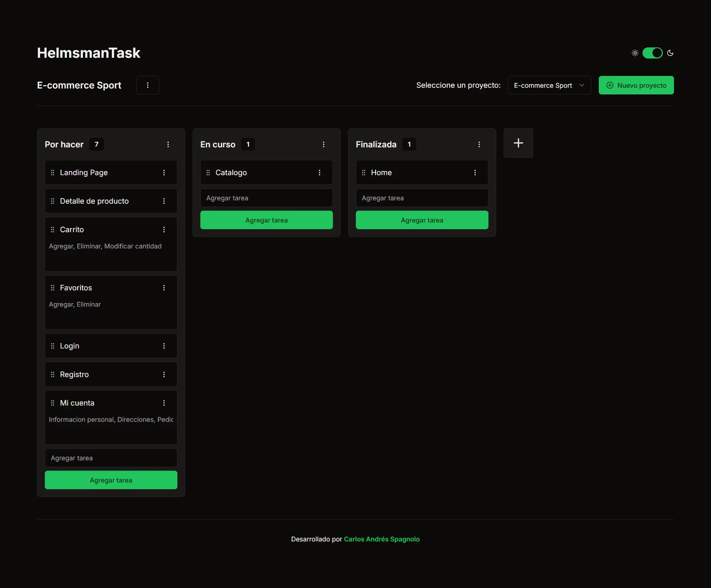
Task: Click the Nuevo proyecto button
Action: 636,85
